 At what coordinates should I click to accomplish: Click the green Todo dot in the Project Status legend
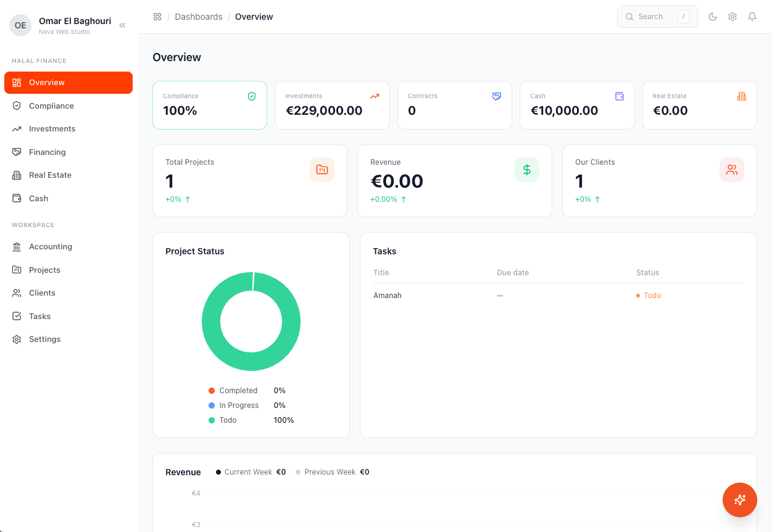(212, 420)
